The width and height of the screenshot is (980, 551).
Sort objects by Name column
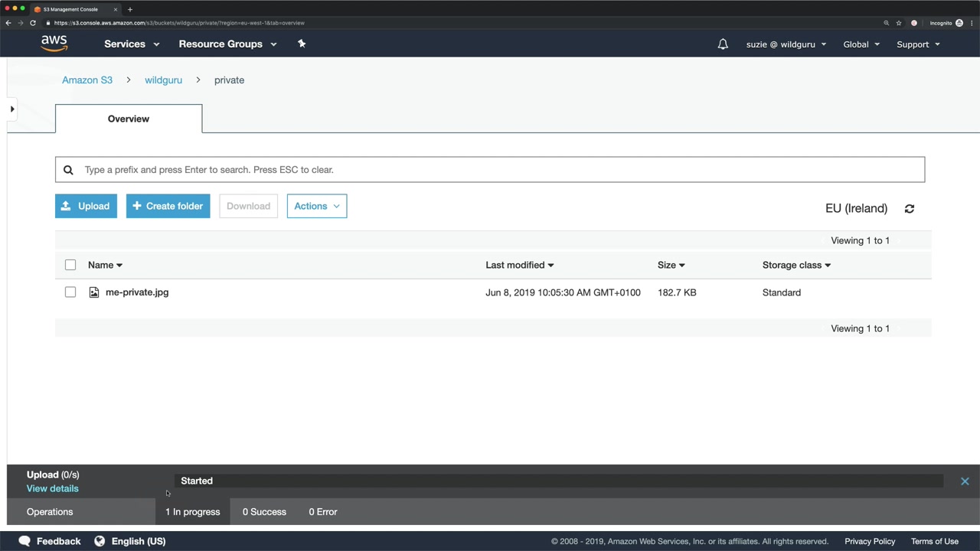click(105, 265)
